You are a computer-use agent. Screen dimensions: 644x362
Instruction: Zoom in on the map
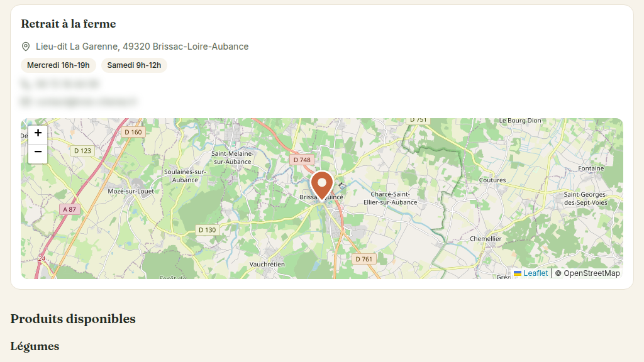pyautogui.click(x=38, y=133)
